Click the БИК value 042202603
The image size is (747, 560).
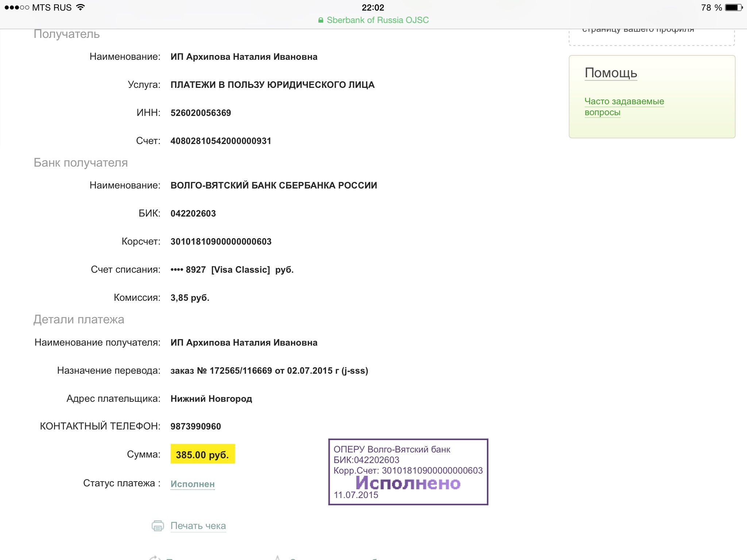[193, 213]
